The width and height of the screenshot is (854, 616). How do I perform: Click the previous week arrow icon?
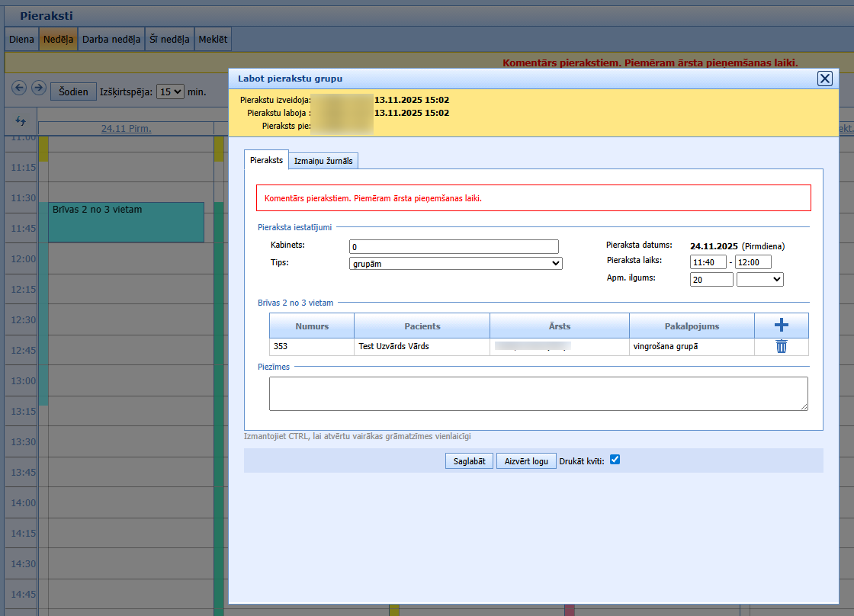pyautogui.click(x=19, y=88)
